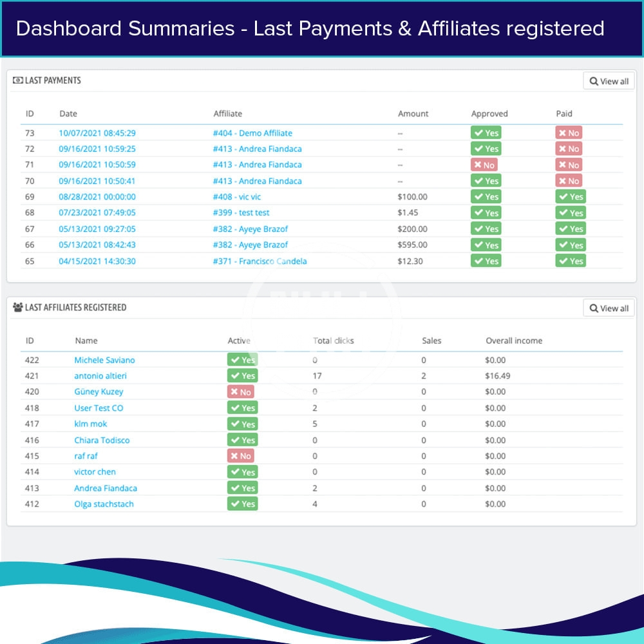Toggle Approved No badge for payment 71
The image size is (644, 644).
484,165
